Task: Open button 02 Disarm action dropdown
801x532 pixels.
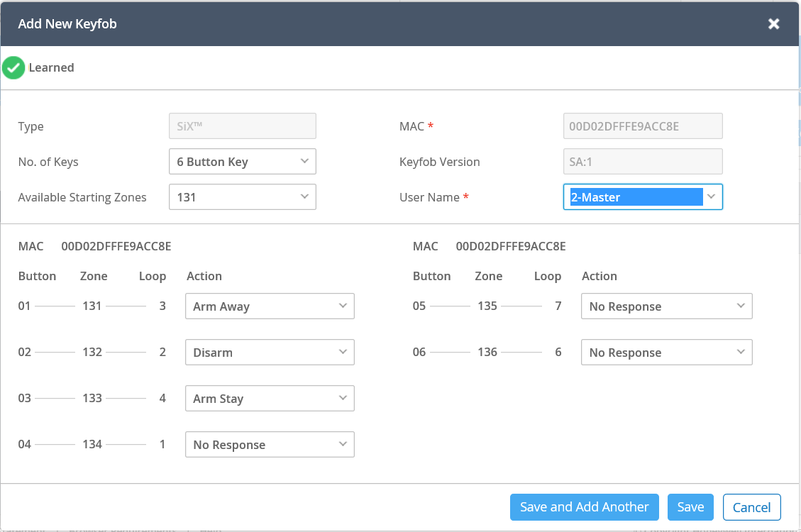Action: [x=270, y=353]
